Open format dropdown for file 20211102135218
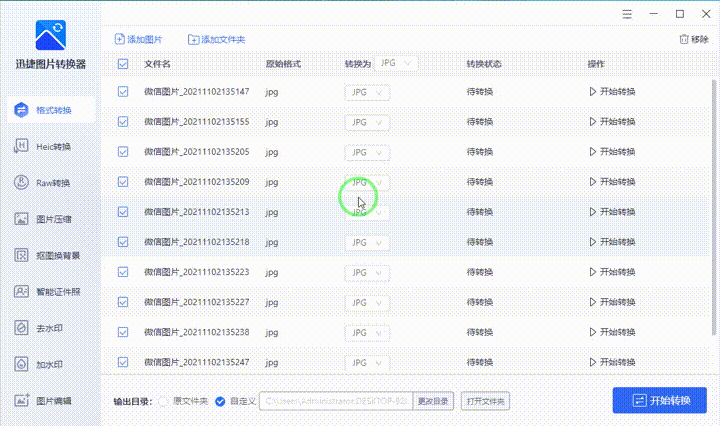The image size is (720, 426). (367, 243)
